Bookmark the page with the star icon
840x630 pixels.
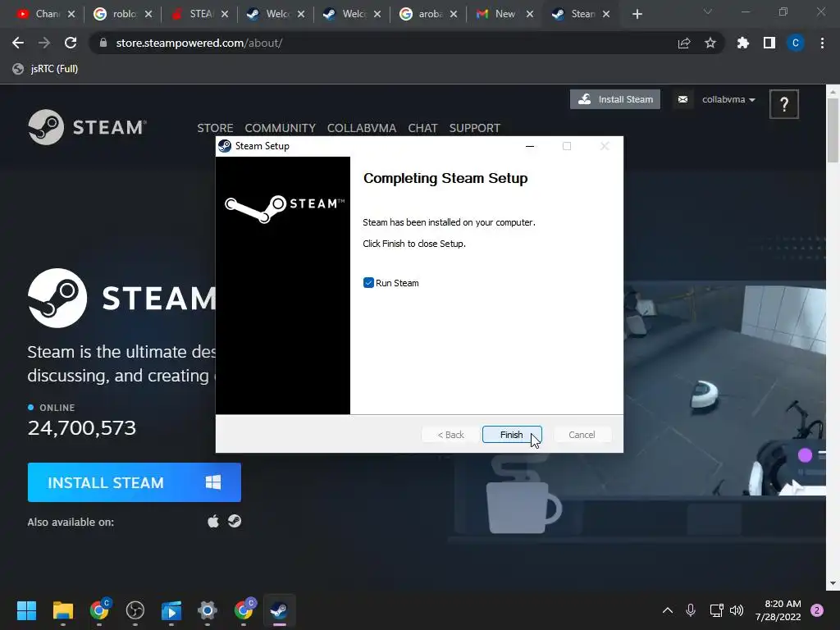click(x=710, y=43)
